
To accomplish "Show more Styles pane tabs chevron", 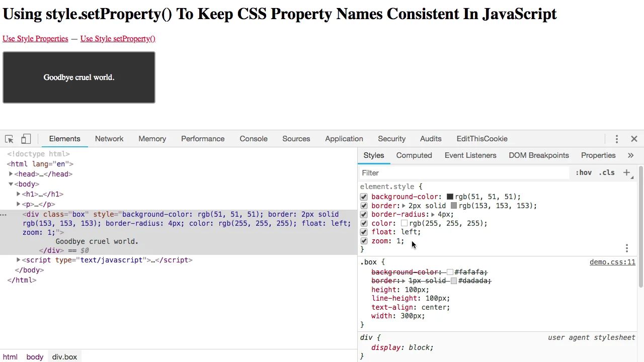I will coord(630,155).
